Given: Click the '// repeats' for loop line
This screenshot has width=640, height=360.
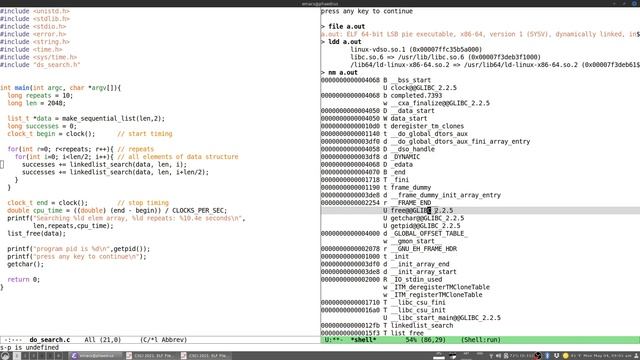Looking at the screenshot, I should click(x=80, y=149).
